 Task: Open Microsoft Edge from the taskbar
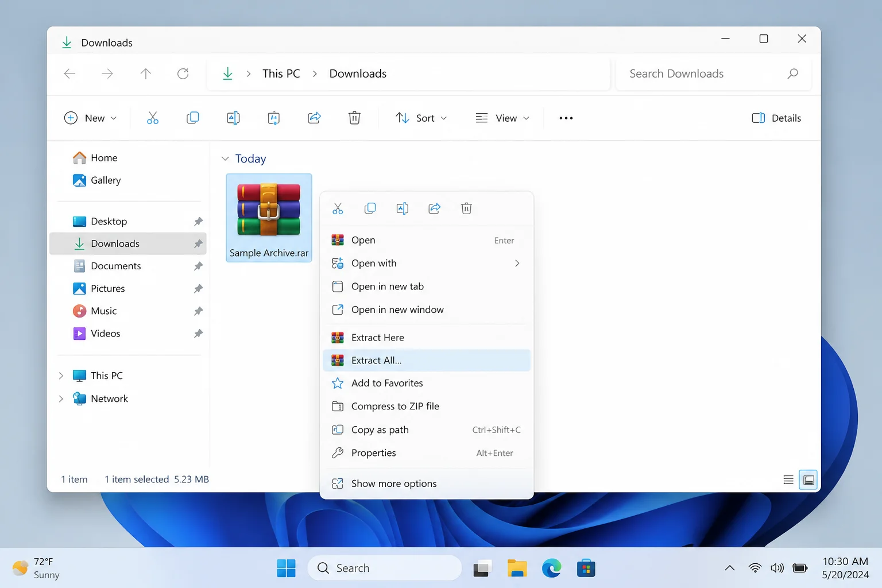pos(552,568)
